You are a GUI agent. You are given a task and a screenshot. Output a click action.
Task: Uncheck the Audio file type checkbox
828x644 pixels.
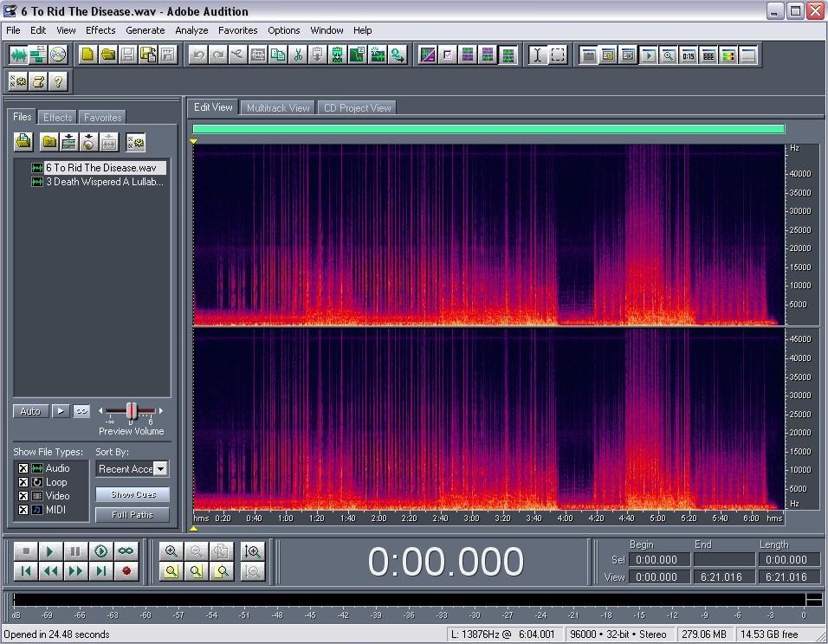point(23,468)
